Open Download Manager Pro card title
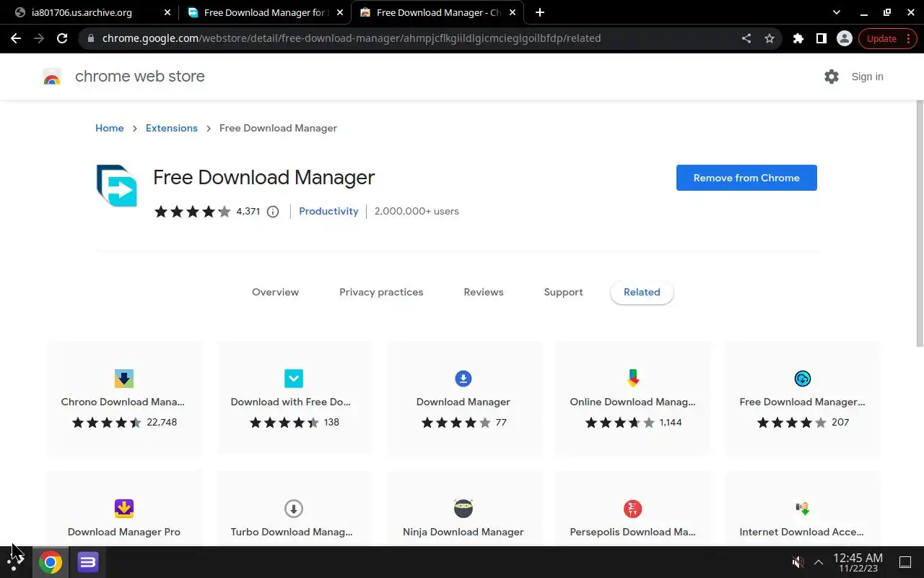Viewport: 924px width, 578px height. point(124,532)
